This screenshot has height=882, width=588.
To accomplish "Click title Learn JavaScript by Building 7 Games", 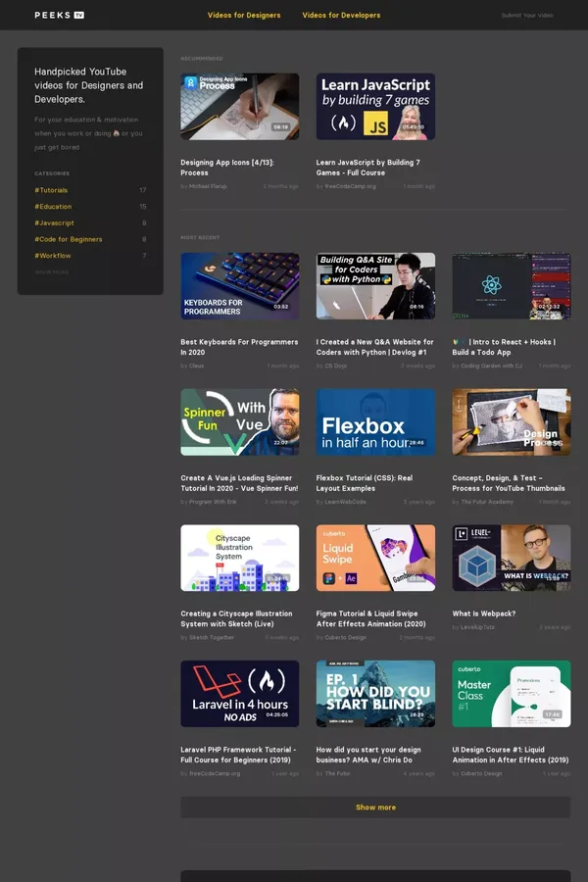I will [x=368, y=168].
